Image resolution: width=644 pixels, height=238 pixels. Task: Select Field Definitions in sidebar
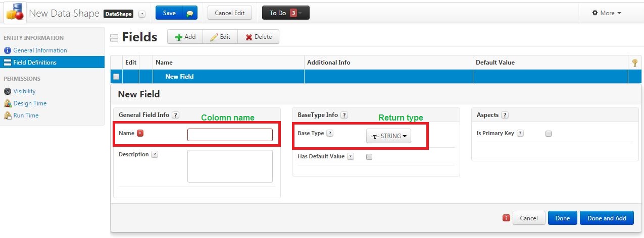pyautogui.click(x=52, y=63)
